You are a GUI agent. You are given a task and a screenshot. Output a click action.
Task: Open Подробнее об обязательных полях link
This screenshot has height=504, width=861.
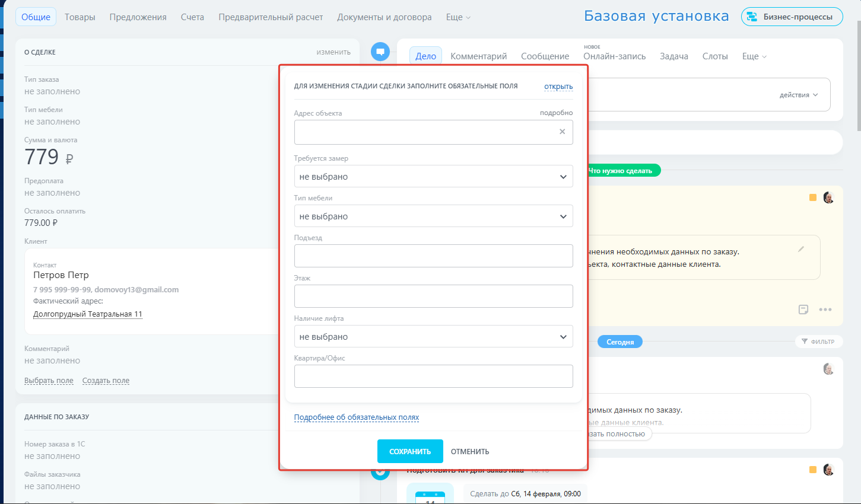[x=357, y=417]
